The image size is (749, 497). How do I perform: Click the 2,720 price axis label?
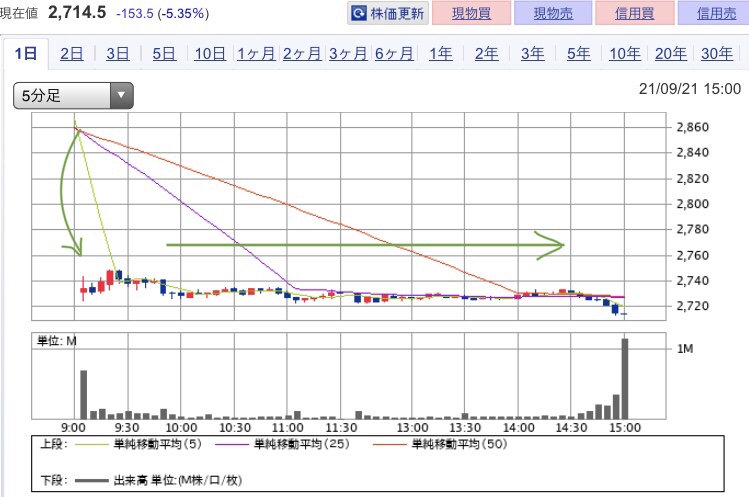[692, 306]
